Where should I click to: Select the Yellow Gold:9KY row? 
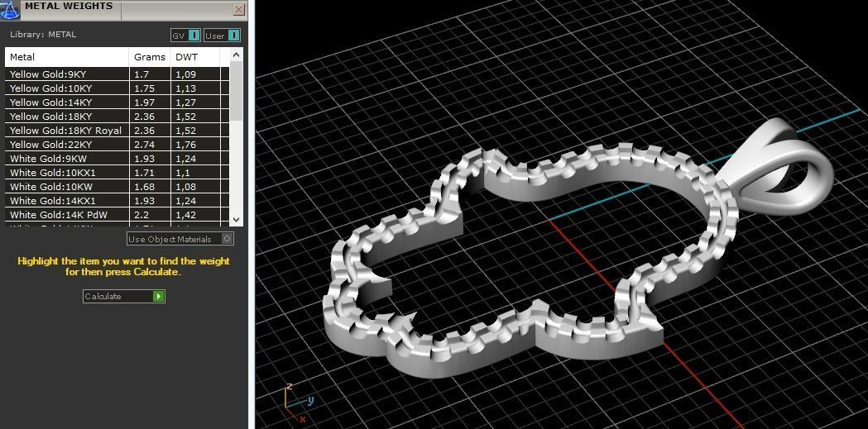pos(117,74)
